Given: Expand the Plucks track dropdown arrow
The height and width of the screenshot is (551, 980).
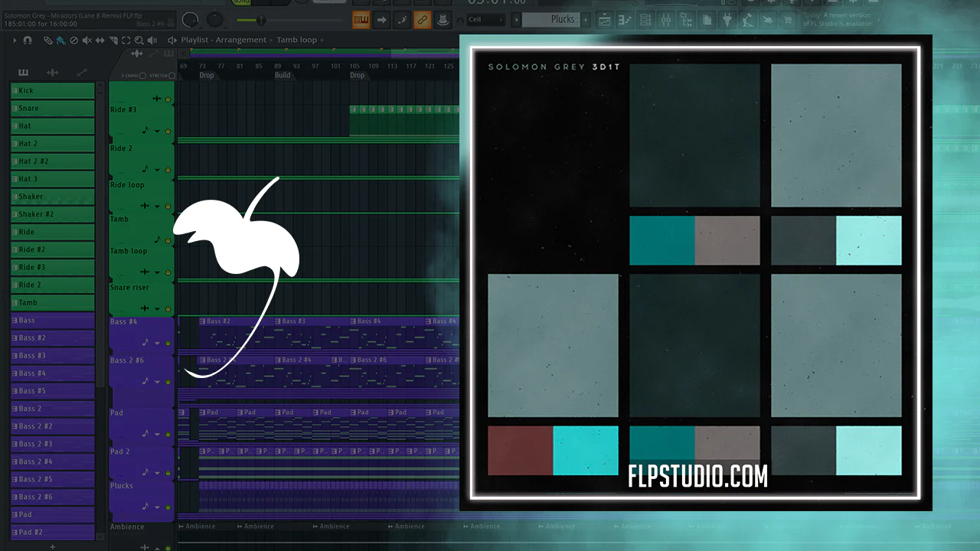Looking at the screenshot, I should point(158,507).
